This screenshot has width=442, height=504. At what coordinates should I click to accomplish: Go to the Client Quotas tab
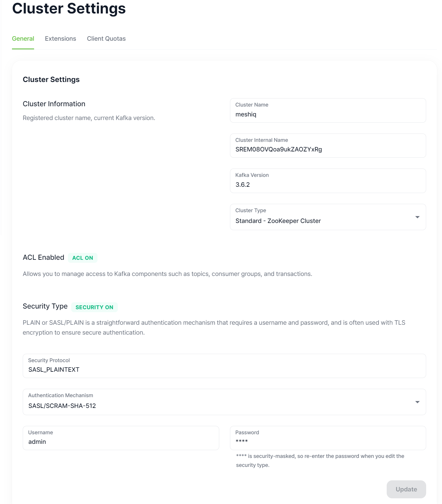[x=106, y=39]
